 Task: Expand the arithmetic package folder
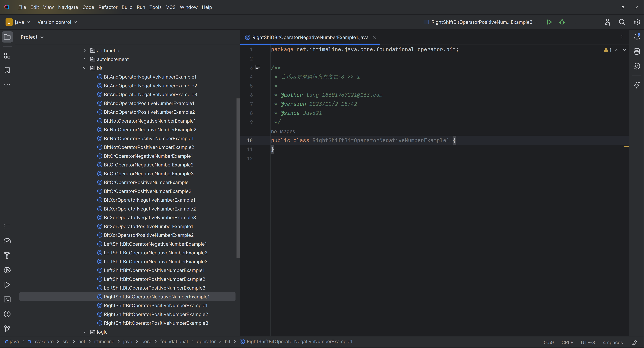pyautogui.click(x=84, y=50)
